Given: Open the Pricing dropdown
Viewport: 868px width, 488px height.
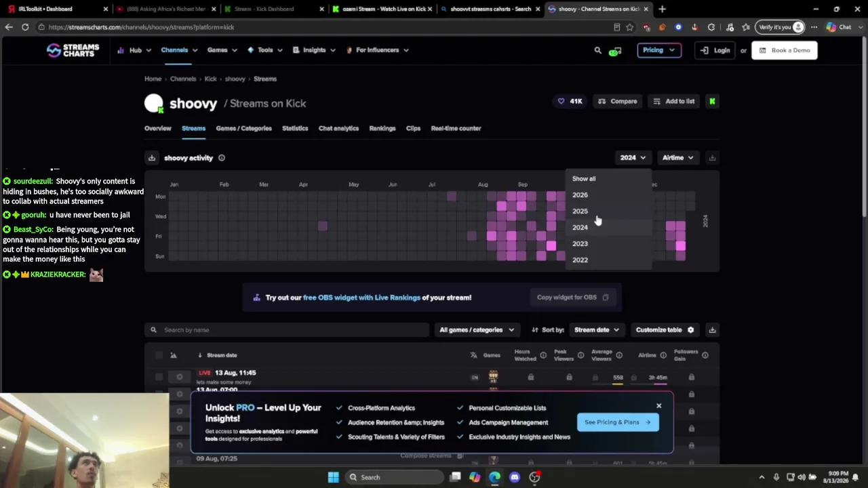Looking at the screenshot, I should 658,50.
